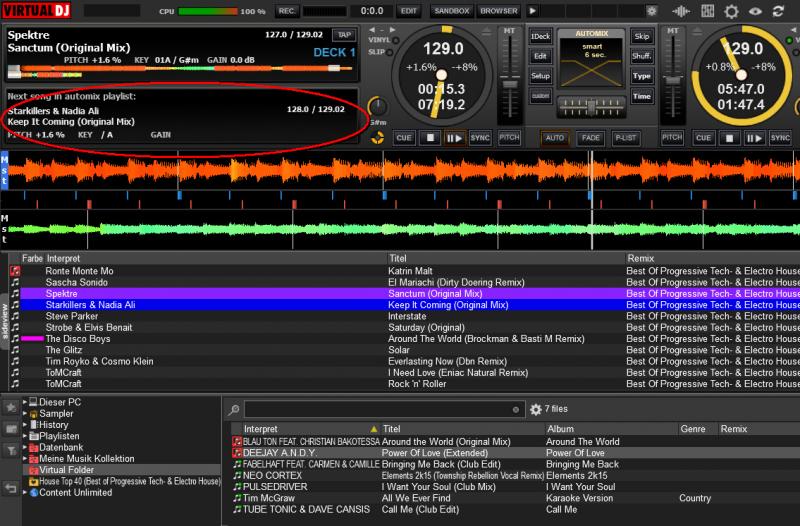Open the settings gear in the top bar
This screenshot has width=800, height=526.
click(731, 11)
